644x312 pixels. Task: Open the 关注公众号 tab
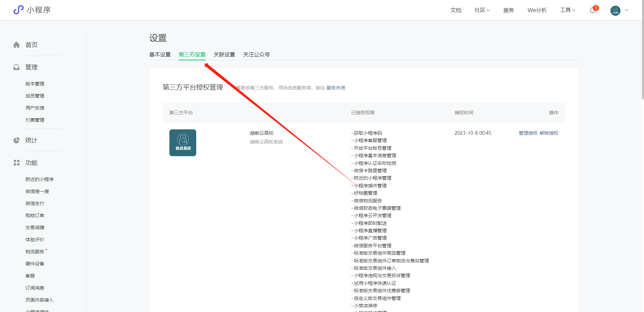(256, 55)
